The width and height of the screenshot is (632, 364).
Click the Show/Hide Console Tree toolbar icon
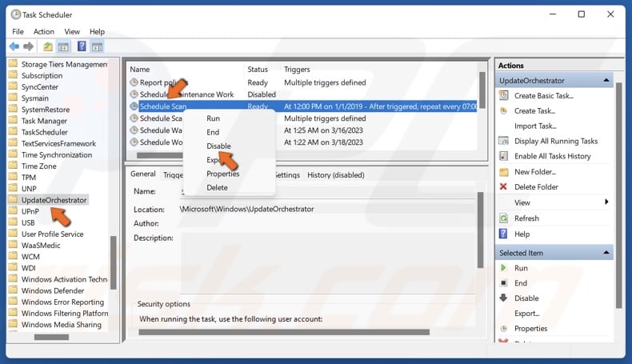pos(63,46)
